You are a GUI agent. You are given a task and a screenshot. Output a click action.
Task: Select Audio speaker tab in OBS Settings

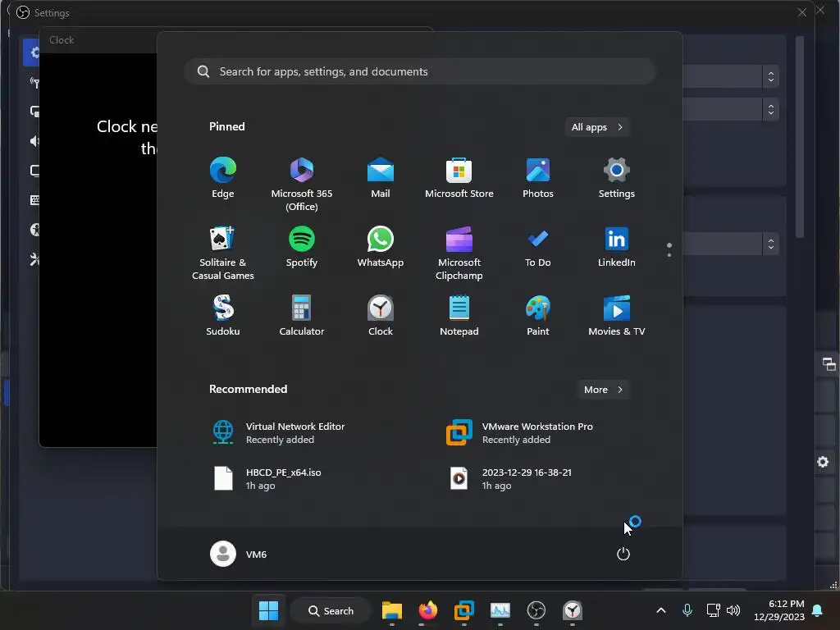pyautogui.click(x=34, y=141)
